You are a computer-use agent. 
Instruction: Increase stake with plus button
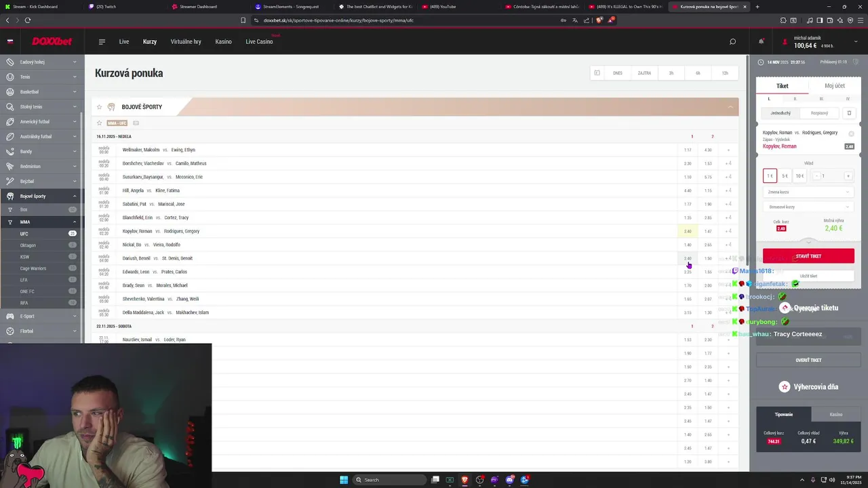[848, 176]
